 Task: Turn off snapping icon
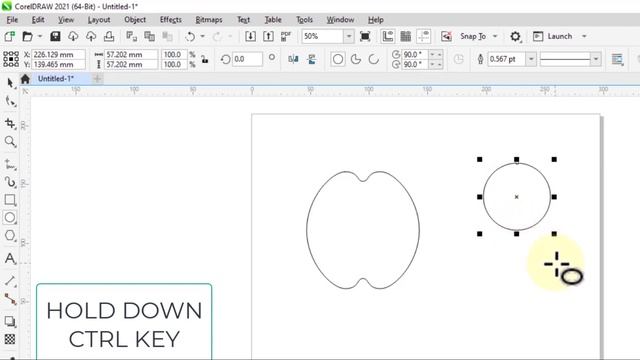446,36
